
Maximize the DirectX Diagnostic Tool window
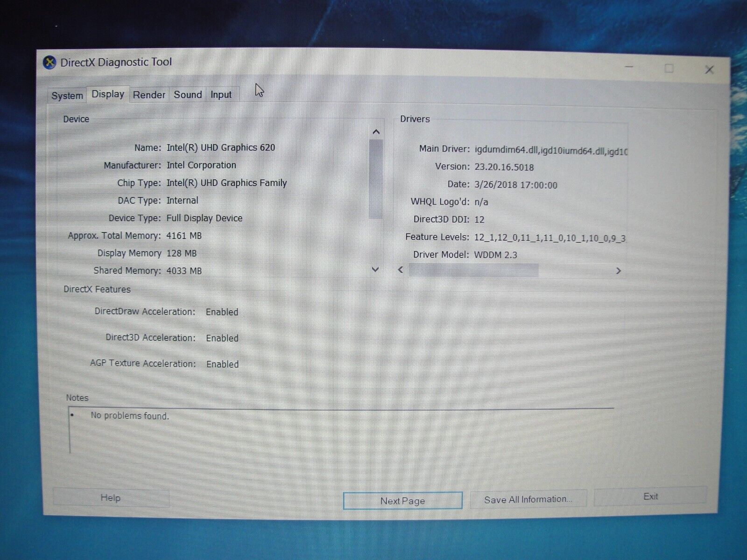pos(669,69)
